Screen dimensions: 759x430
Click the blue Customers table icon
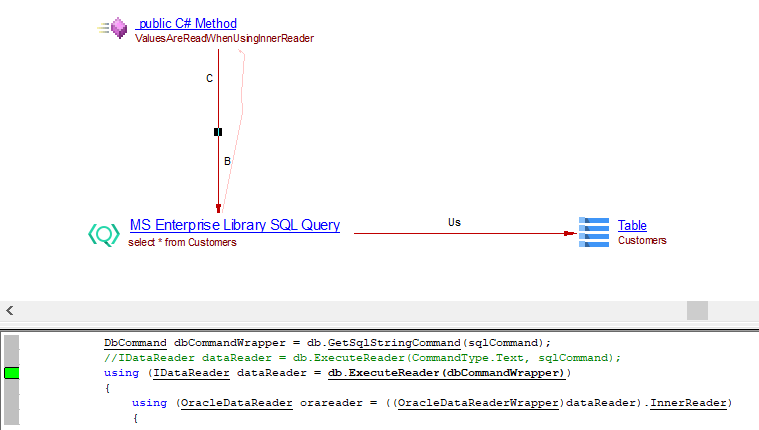[x=595, y=232]
